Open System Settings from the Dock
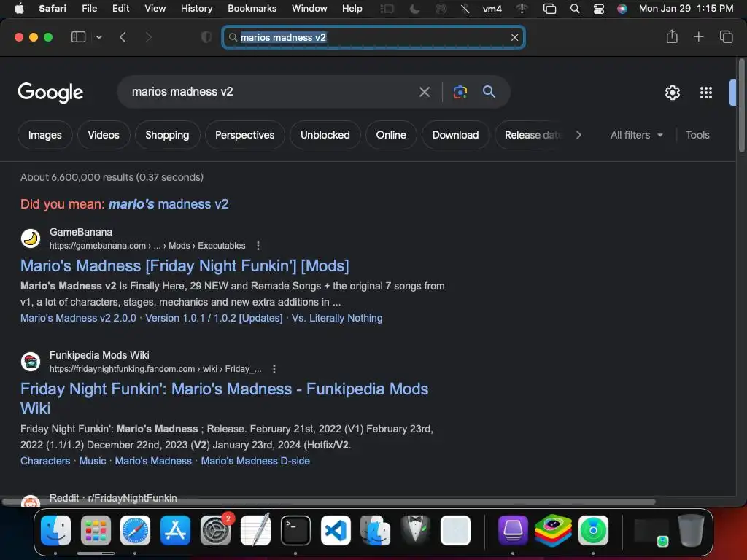 point(215,530)
